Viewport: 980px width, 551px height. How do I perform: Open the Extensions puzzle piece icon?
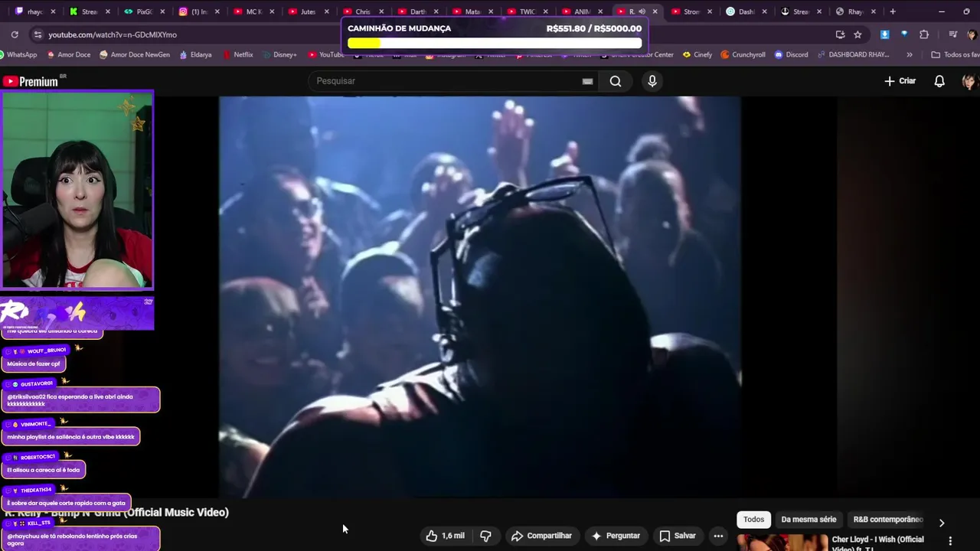coord(924,34)
